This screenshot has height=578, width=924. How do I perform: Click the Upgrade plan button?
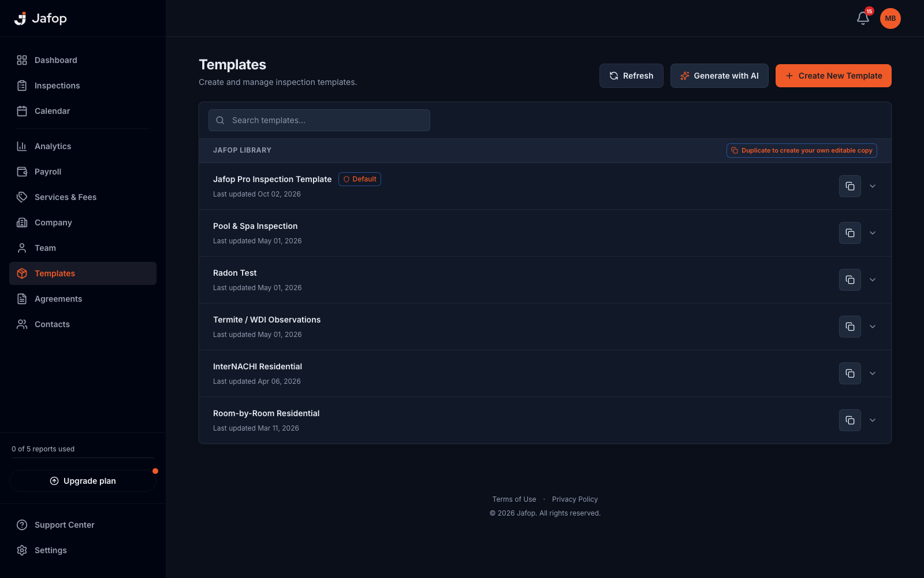click(x=83, y=481)
